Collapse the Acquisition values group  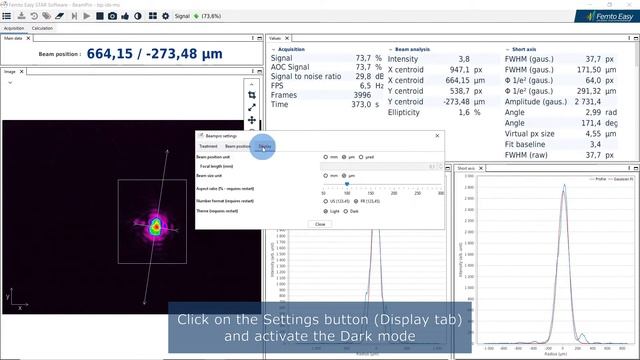pos(273,49)
